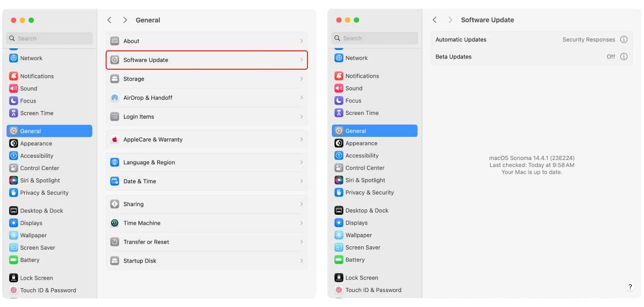Select General in left window sidebar
The image size is (644, 307).
tap(49, 131)
